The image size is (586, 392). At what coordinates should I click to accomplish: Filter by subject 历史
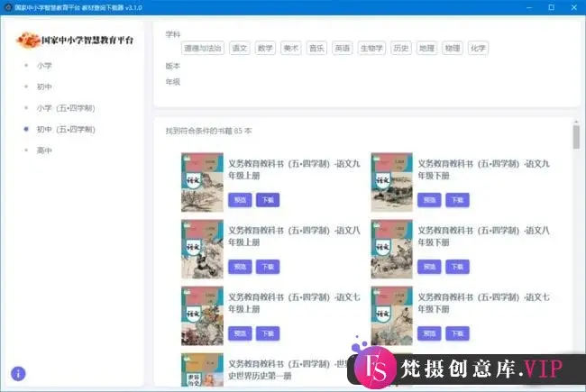click(x=401, y=48)
